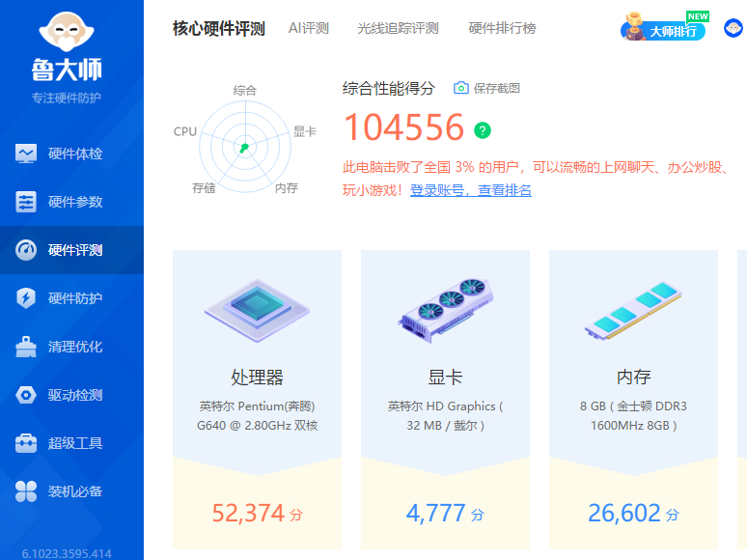The image size is (747, 560).
Task: Click radar chart label 综合
Action: pyautogui.click(x=245, y=90)
